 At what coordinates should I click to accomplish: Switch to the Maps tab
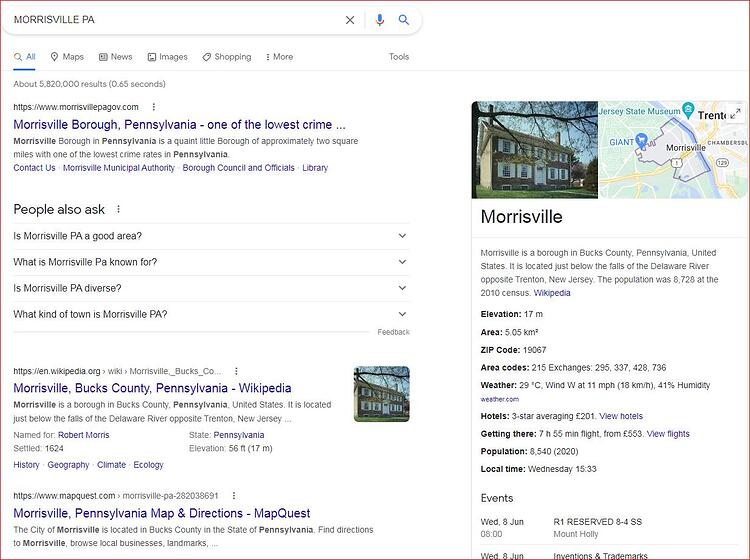[67, 56]
